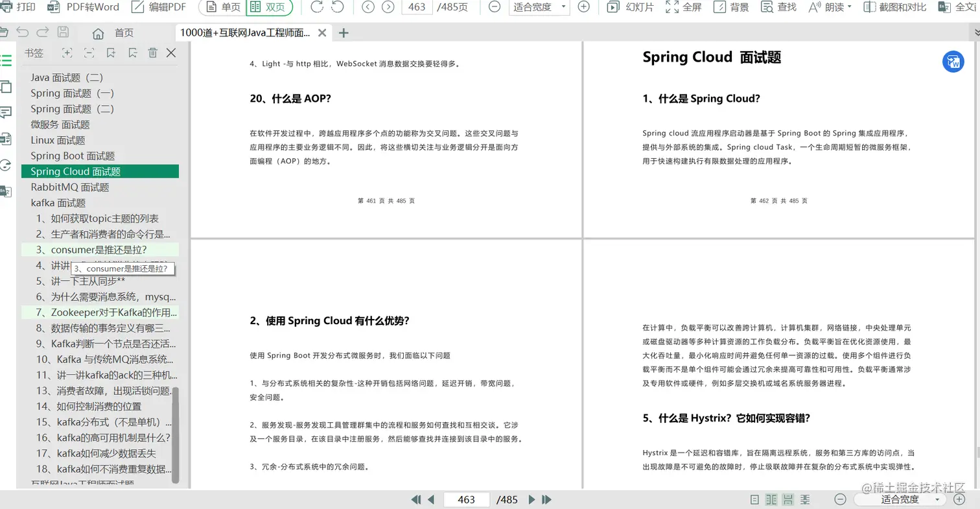Go to previous page in bottom bar
The image size is (980, 509).
pos(431,500)
